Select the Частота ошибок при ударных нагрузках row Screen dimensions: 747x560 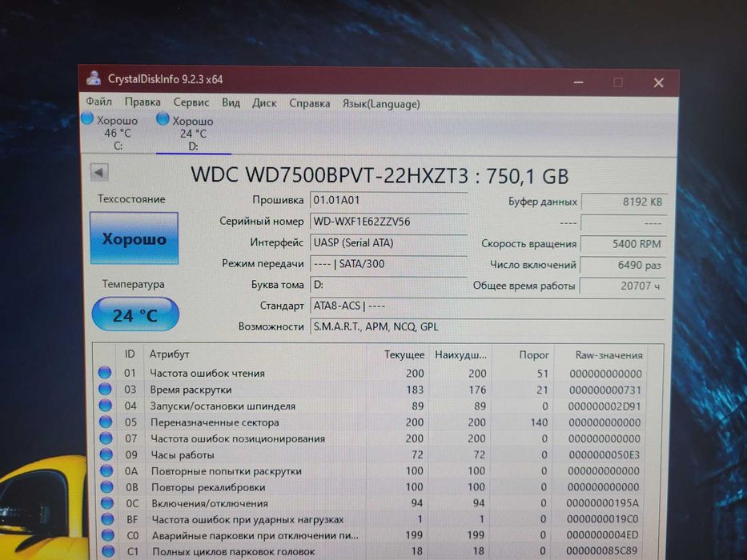[x=371, y=519]
